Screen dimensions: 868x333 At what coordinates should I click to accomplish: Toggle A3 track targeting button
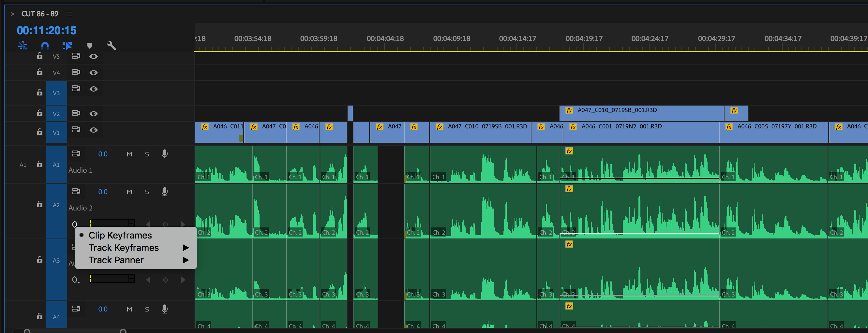tap(56, 260)
